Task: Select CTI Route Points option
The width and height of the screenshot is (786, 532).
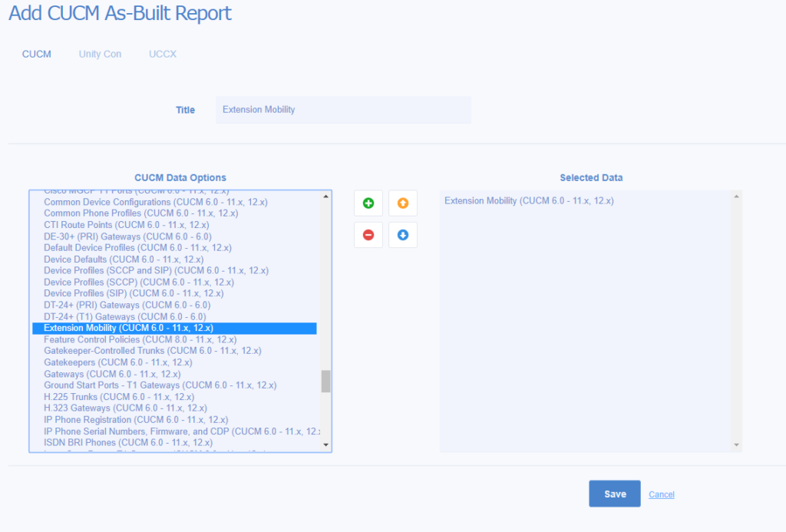Action: (174, 225)
